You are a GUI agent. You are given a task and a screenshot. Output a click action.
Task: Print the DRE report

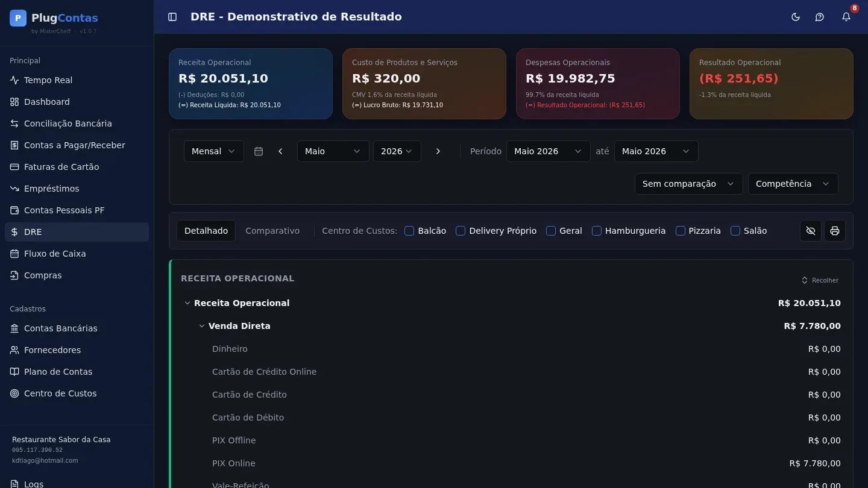point(835,231)
